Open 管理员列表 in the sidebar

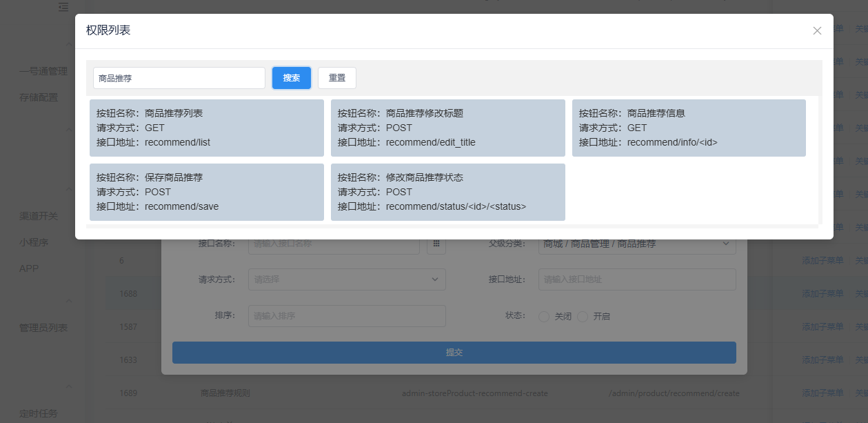[43, 328]
